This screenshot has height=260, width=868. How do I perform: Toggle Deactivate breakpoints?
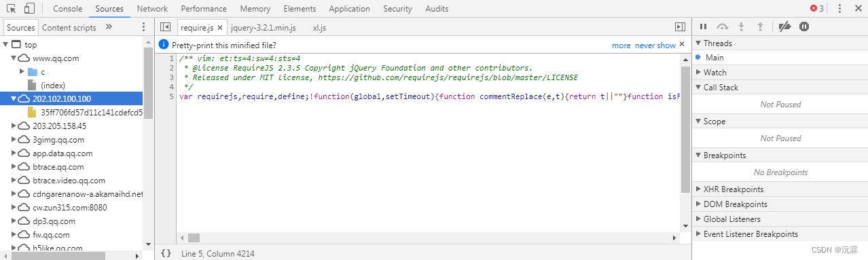[x=784, y=27]
